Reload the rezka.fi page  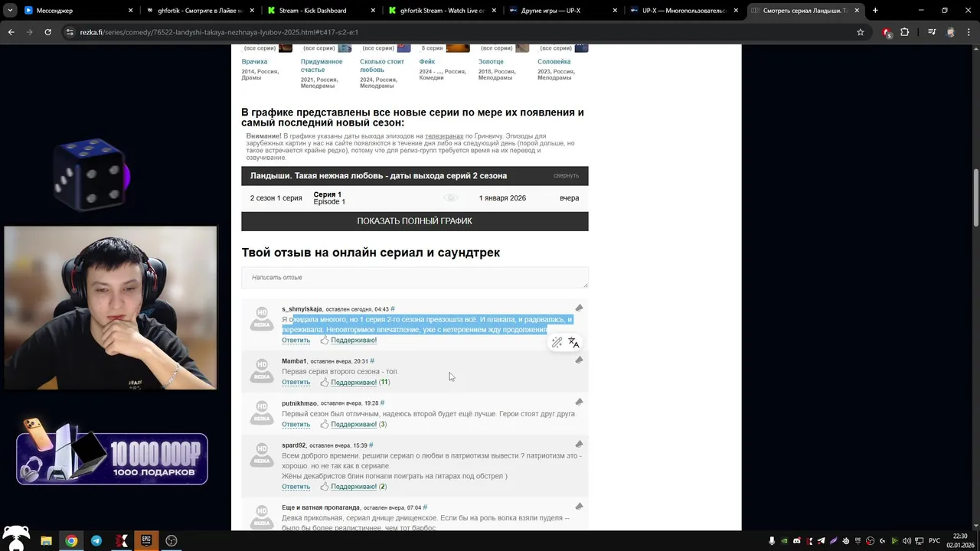[47, 32]
